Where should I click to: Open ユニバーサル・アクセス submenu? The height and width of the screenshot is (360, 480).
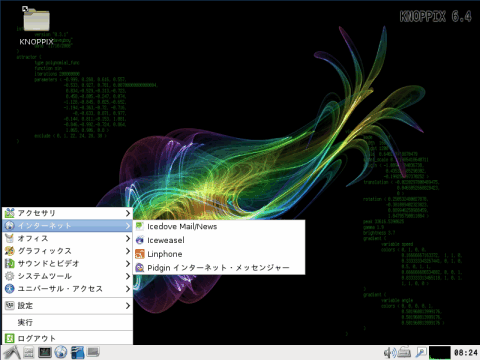[x=67, y=289]
